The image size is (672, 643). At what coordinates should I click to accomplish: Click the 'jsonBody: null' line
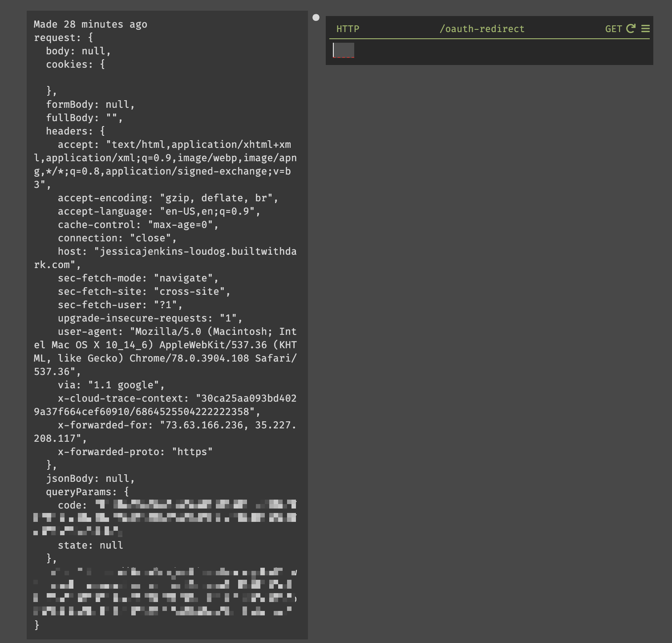pyautogui.click(x=90, y=479)
